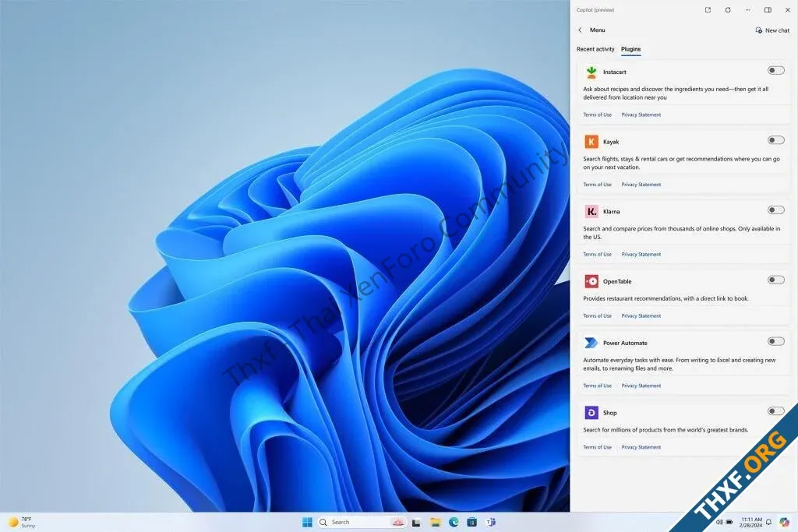798x532 pixels.
Task: Open Instacart Terms of Use
Action: point(597,115)
